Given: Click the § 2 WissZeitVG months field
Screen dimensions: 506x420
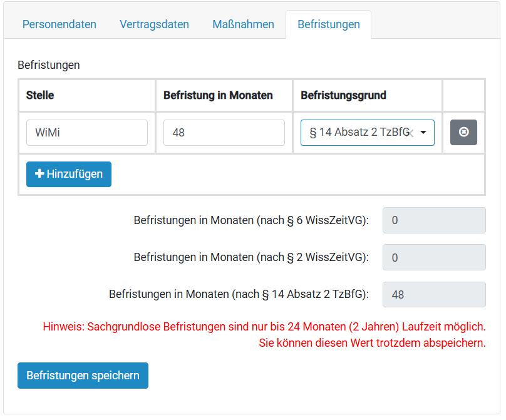Looking at the screenshot, I should (x=434, y=257).
